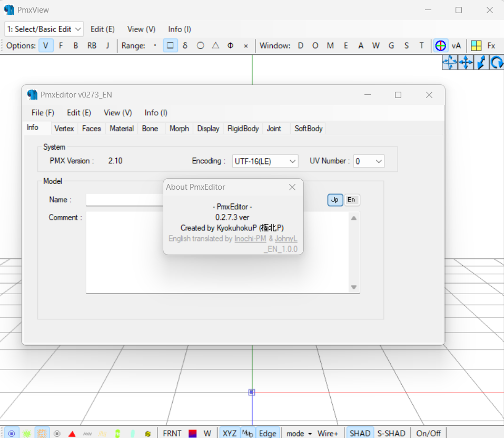Click the four-arrow pan view icon
The image size is (504, 438).
tap(466, 62)
